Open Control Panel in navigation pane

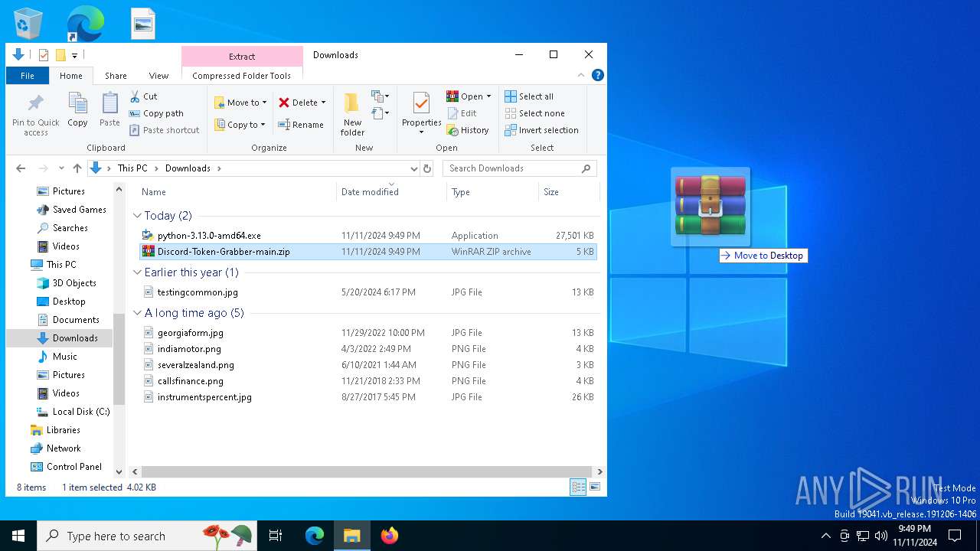73,467
